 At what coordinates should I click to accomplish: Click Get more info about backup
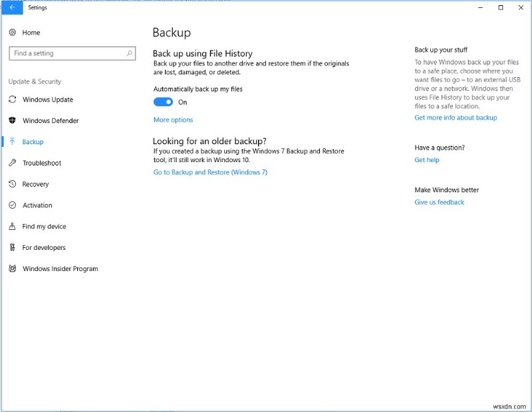[x=456, y=117]
